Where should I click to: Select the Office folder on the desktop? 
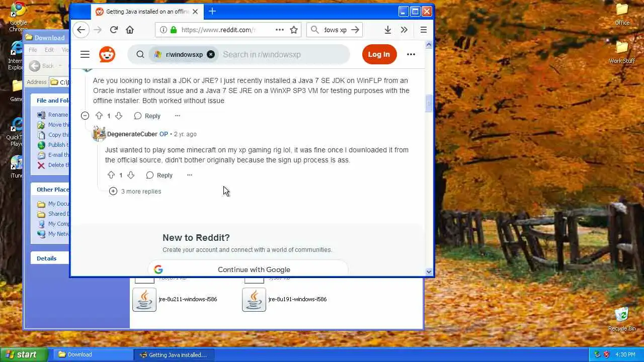[x=622, y=14]
